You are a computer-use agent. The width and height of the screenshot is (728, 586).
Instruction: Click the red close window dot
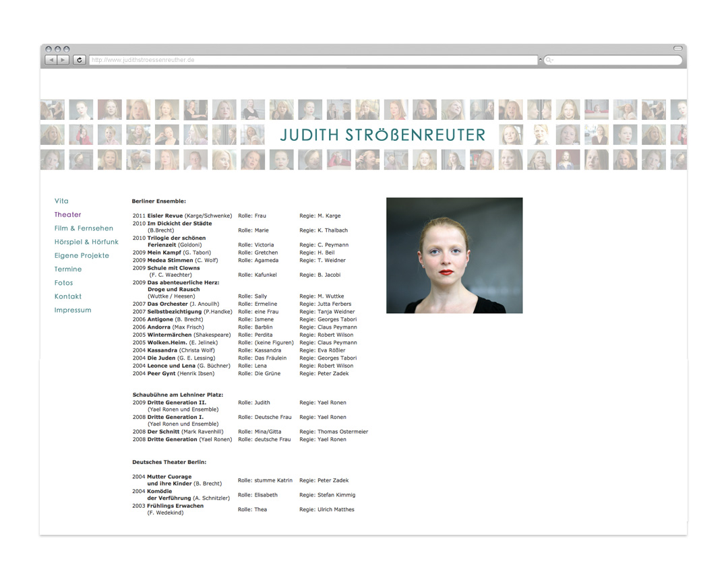[x=49, y=48]
